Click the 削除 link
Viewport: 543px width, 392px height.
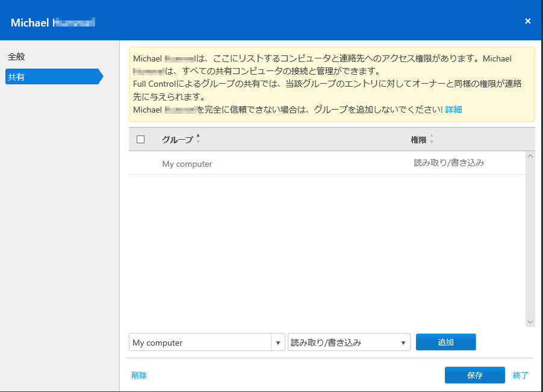139,375
